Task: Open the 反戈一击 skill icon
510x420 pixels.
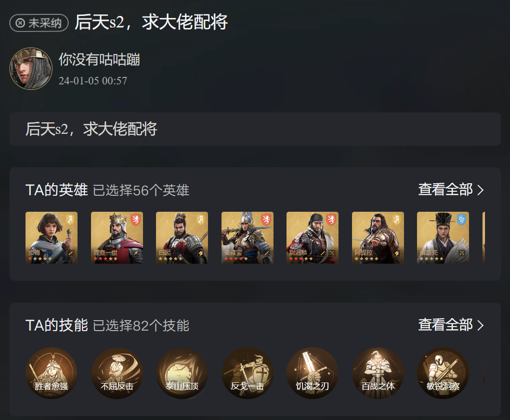Action: (x=247, y=373)
